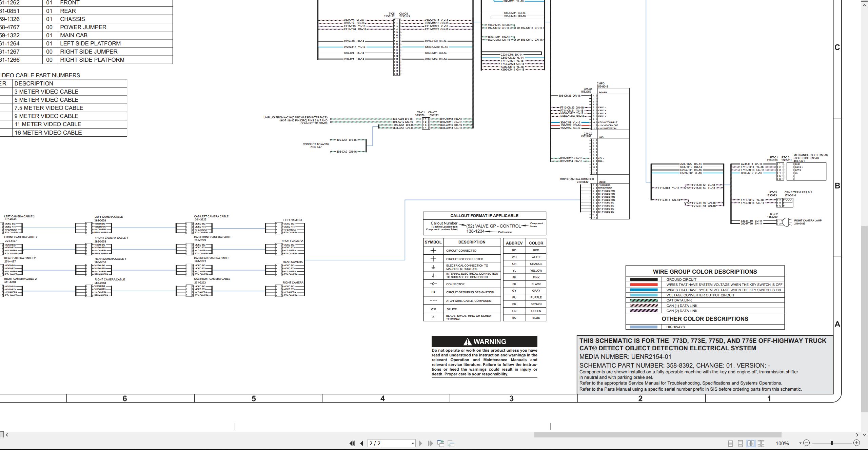Click the GROUND CIRCUIT black swatch
Screen dimensions: 868x450
coord(644,280)
